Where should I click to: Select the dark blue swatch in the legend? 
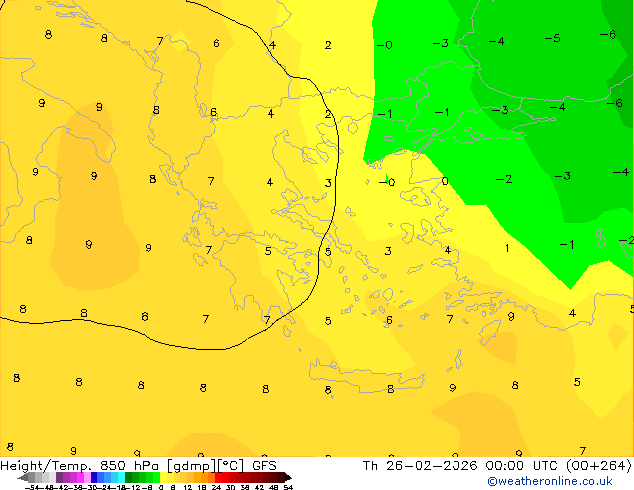(94, 477)
